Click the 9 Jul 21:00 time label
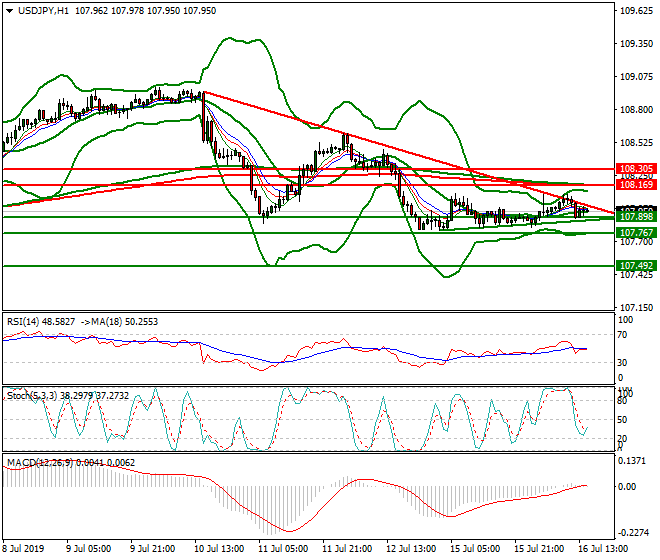Viewport: 660px width, 560px height. pos(152,549)
